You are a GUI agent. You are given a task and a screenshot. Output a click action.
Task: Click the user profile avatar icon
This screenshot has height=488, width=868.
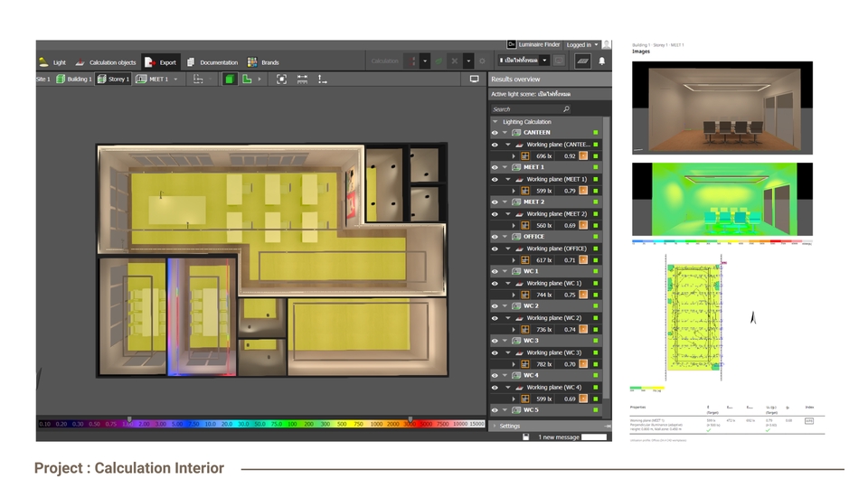[607, 44]
